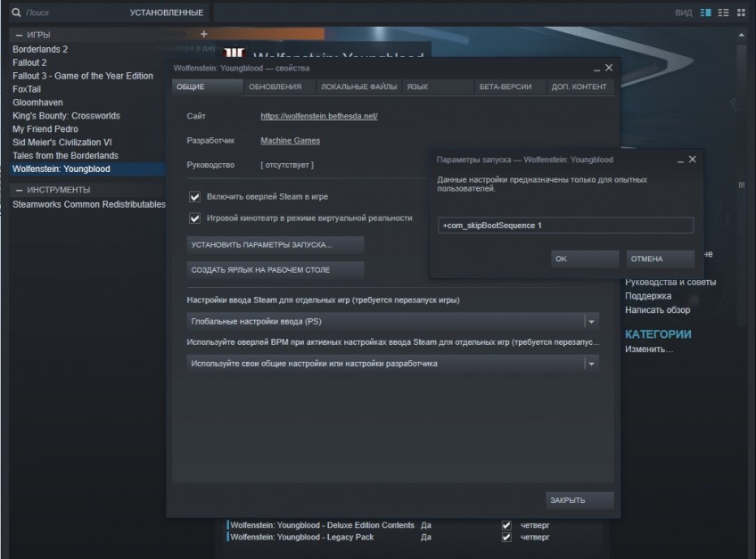The image size is (756, 559).
Task: Select Borderlands 2 in library
Action: (x=40, y=49)
